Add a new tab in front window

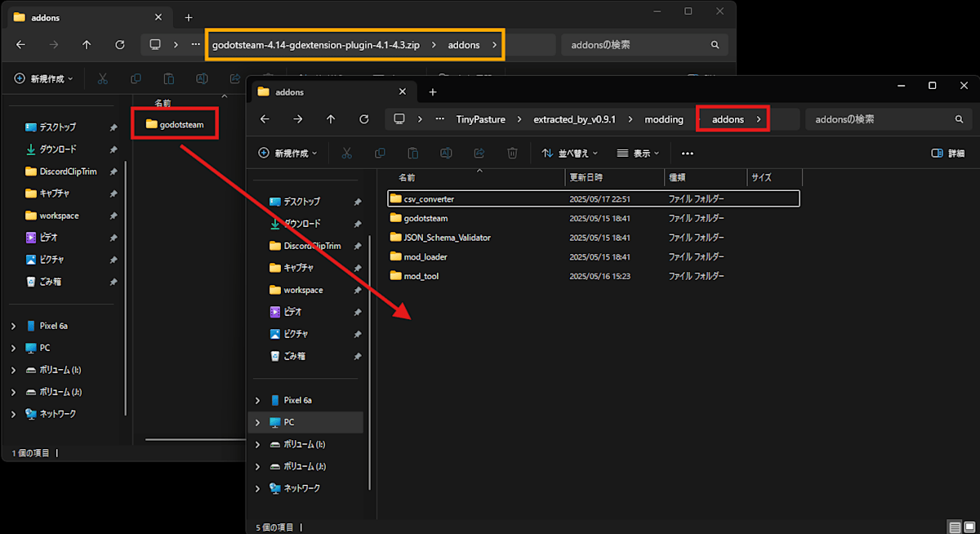[x=433, y=92]
